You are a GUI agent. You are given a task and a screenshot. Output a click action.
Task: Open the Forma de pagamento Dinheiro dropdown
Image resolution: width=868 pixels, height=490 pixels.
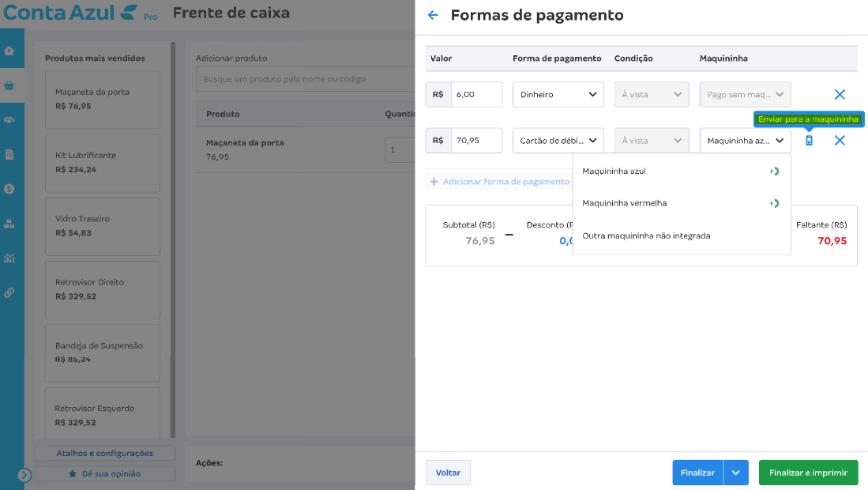coord(558,94)
